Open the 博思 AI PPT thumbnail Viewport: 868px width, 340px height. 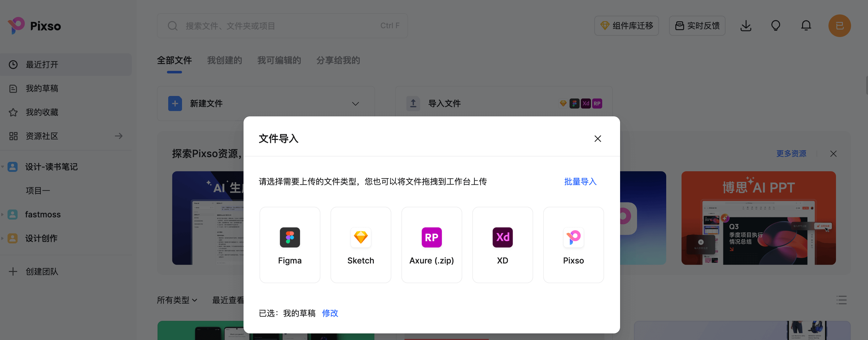click(x=758, y=218)
